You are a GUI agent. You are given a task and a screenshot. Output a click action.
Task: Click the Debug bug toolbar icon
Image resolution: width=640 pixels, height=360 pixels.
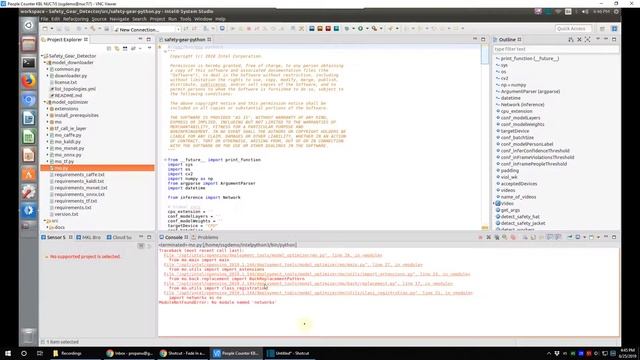(x=347, y=29)
